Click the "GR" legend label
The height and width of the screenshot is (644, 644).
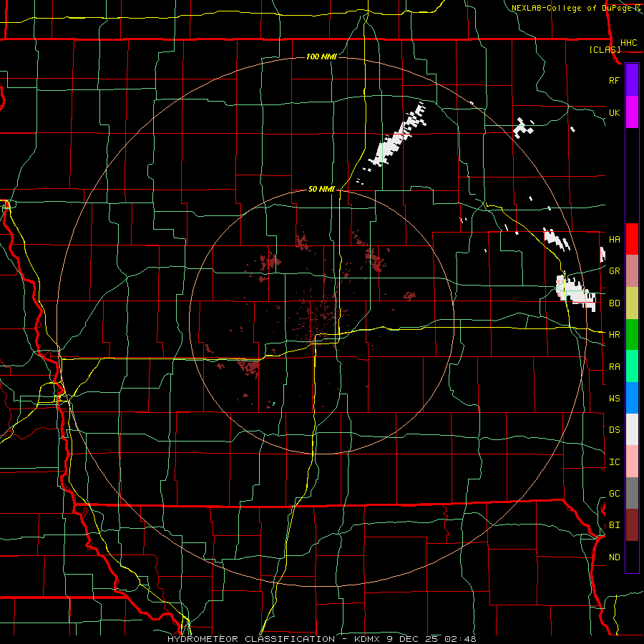click(614, 271)
